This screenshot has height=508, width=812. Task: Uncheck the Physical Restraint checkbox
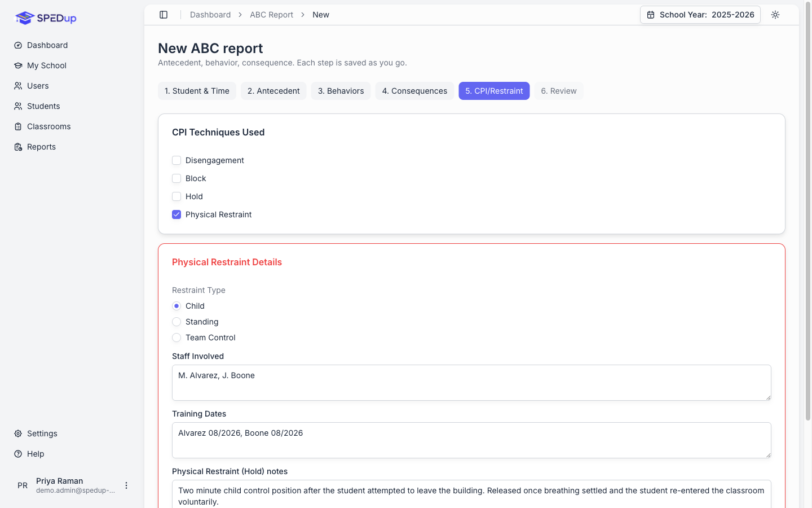[x=176, y=214]
